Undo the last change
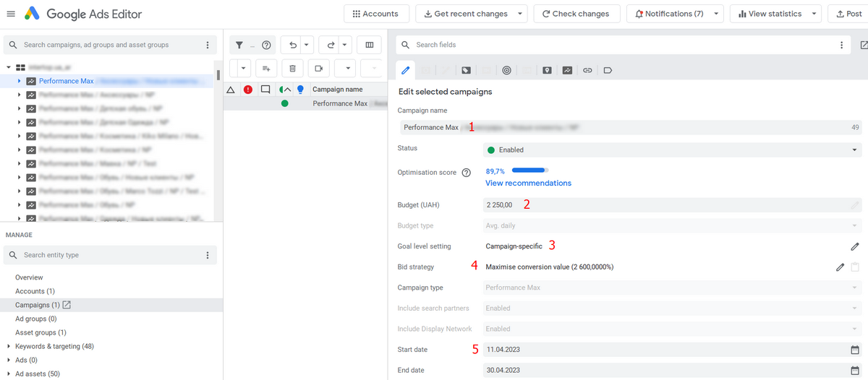 pyautogui.click(x=292, y=45)
